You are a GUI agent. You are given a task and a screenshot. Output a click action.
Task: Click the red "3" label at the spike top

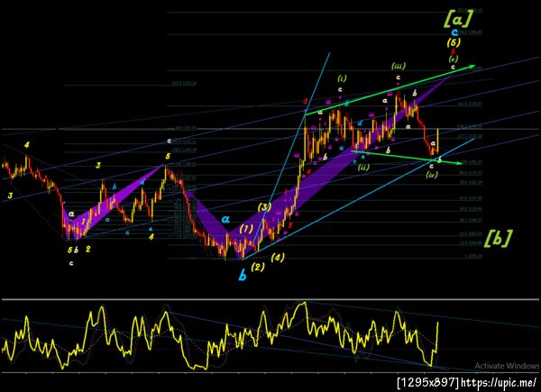tap(306, 102)
